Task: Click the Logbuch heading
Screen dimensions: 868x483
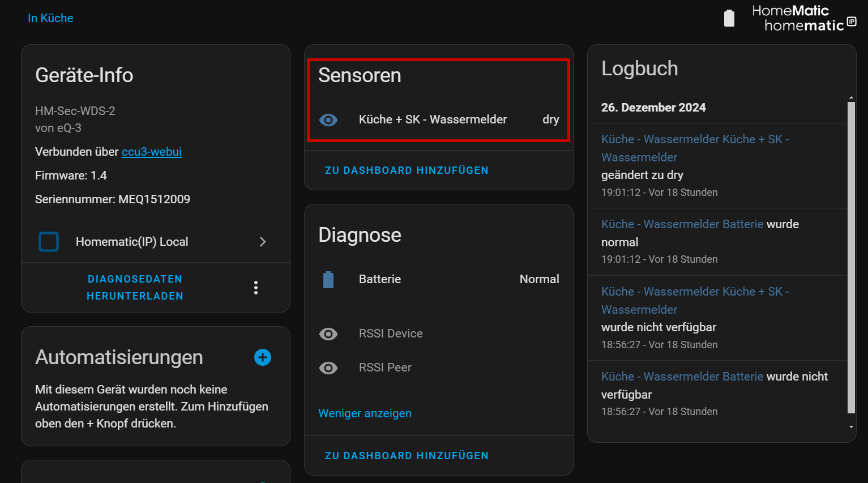Action: (x=640, y=69)
